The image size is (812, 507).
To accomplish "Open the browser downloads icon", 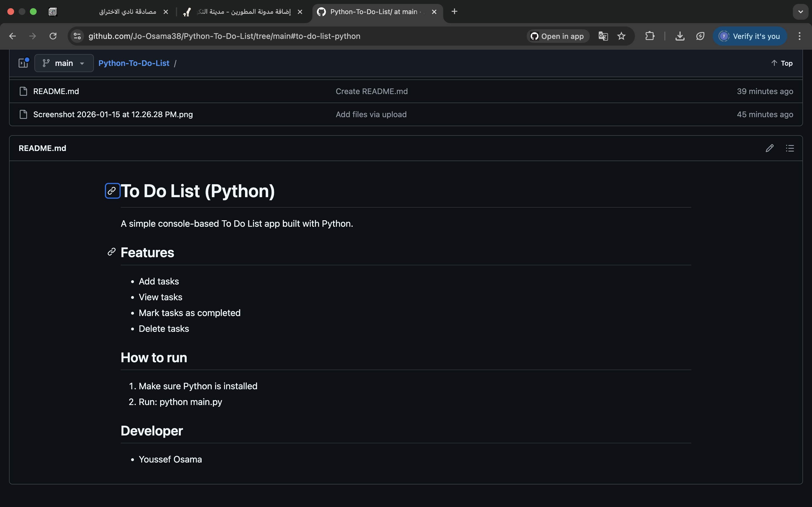I will (x=680, y=36).
